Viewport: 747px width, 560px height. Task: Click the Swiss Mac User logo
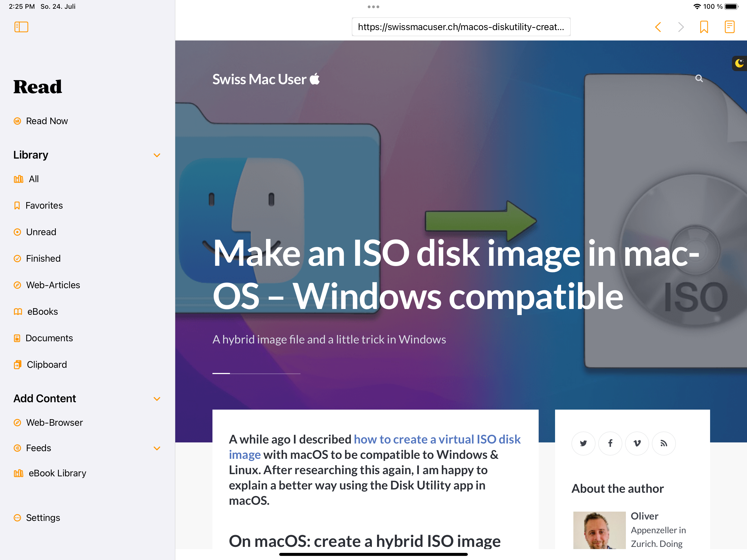[266, 79]
